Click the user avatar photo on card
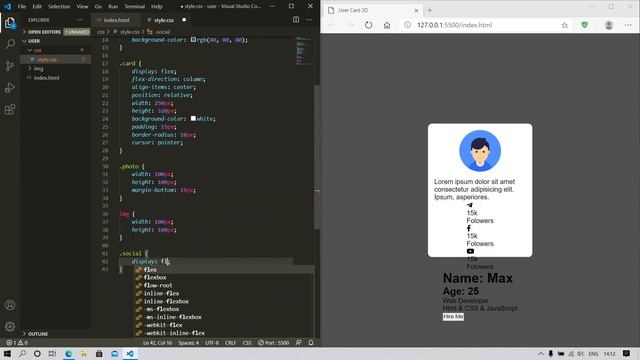 tap(480, 151)
